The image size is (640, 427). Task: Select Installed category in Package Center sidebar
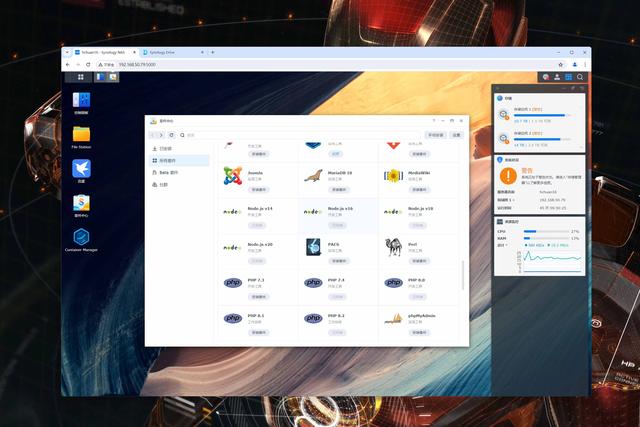(180, 149)
